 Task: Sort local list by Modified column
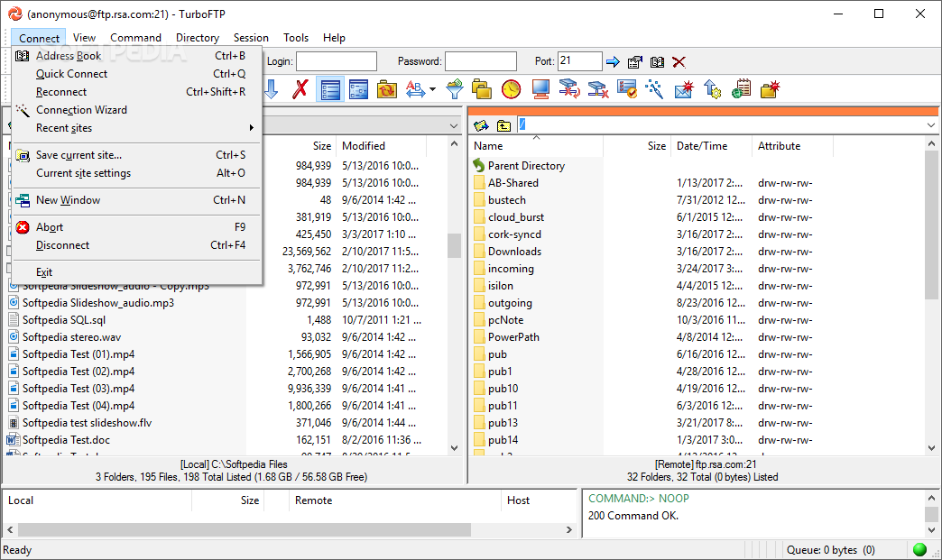(381, 146)
